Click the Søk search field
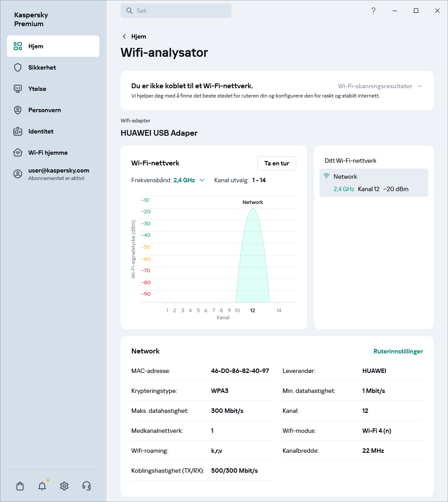The image size is (448, 502). pos(176,11)
